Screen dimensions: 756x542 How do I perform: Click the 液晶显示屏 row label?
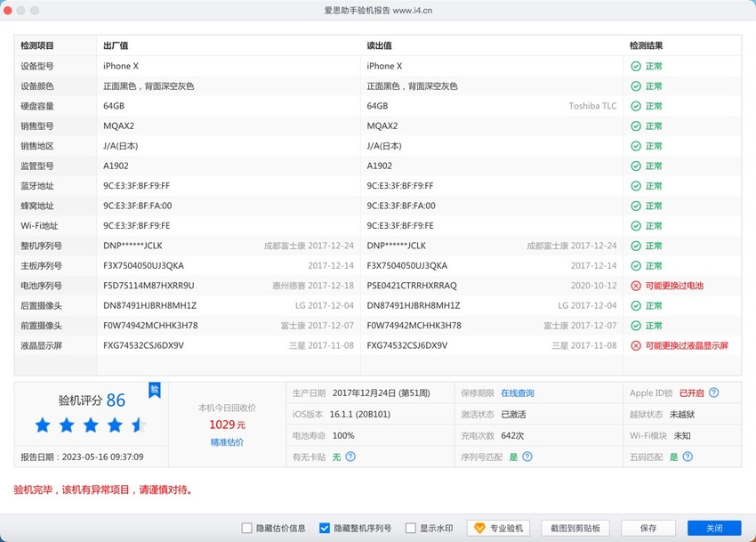42,345
